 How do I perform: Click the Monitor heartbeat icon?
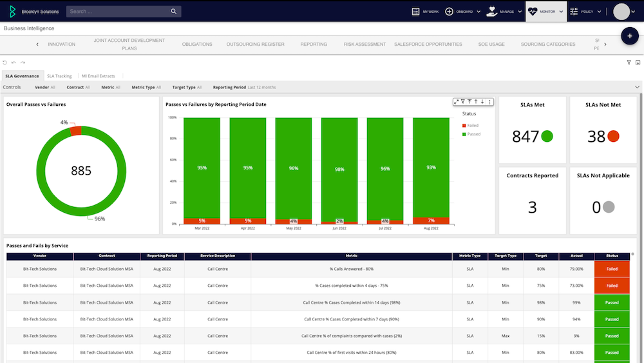coord(533,12)
